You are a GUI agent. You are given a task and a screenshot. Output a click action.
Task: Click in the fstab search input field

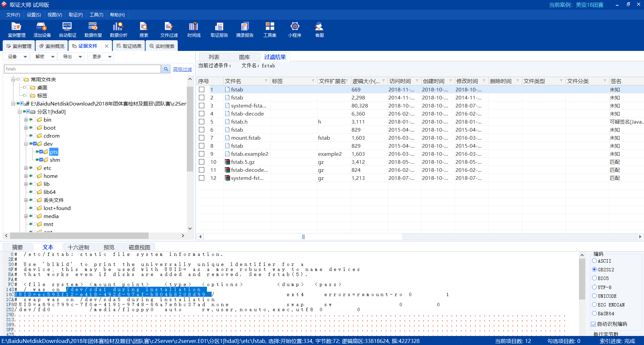coord(83,69)
